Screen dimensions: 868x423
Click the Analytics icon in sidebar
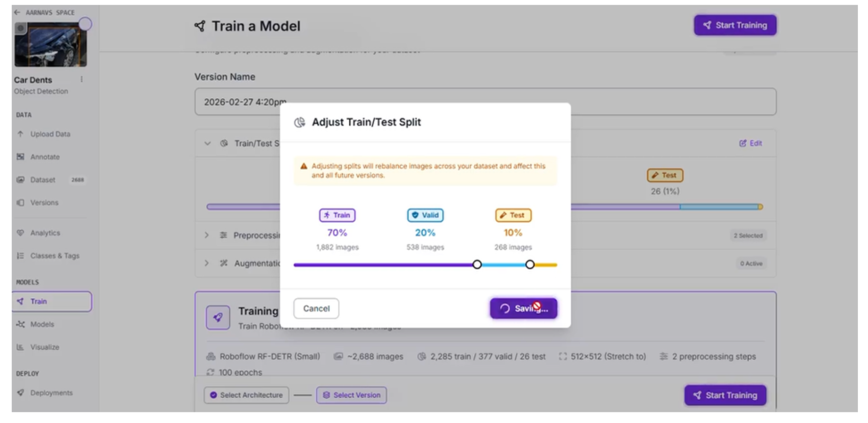click(x=21, y=233)
